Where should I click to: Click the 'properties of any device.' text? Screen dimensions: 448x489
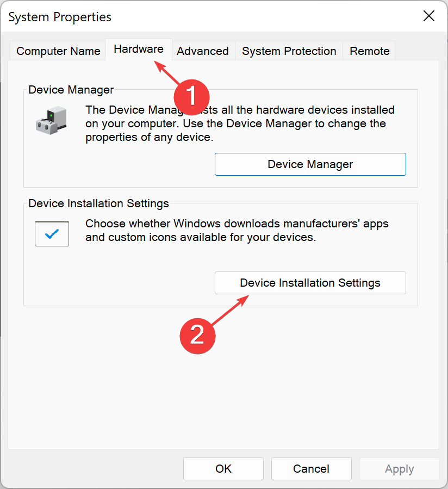pos(150,137)
